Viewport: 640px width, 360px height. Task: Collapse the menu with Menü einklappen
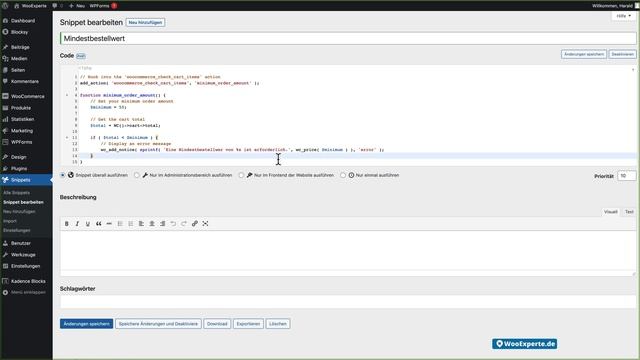(24, 293)
